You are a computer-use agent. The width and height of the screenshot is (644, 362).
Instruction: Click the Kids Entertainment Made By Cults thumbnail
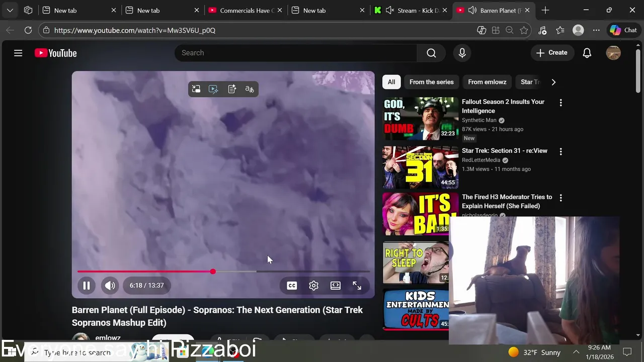[416, 309]
